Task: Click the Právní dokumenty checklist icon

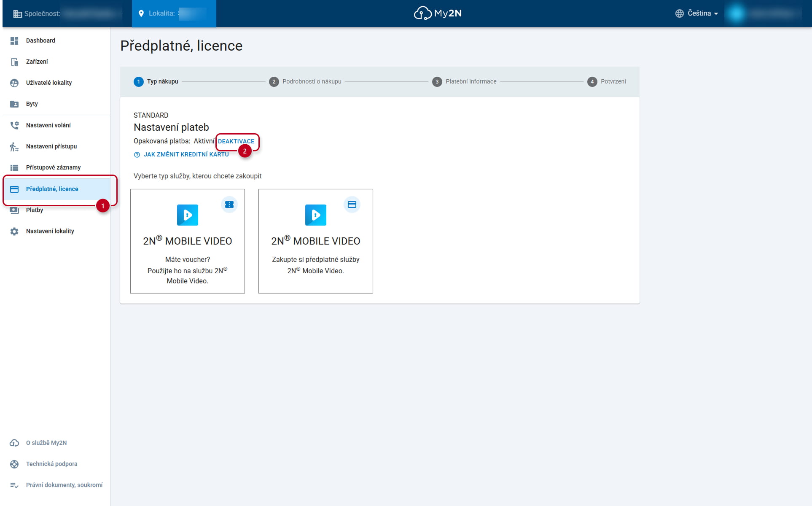Action: click(14, 485)
